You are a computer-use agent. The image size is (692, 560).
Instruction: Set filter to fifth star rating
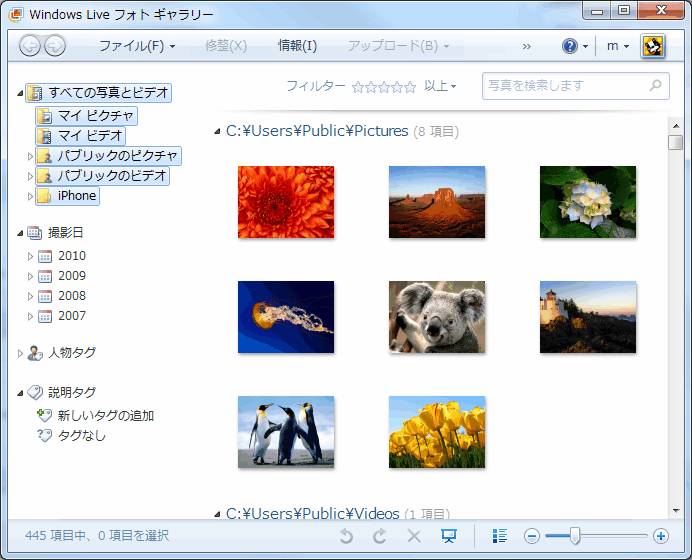tap(410, 87)
